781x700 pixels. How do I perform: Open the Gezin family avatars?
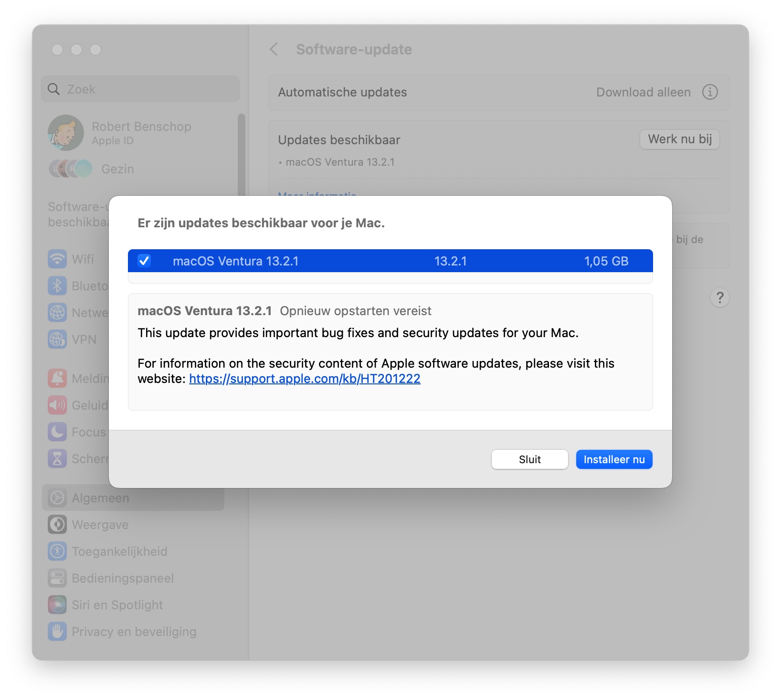(71, 169)
